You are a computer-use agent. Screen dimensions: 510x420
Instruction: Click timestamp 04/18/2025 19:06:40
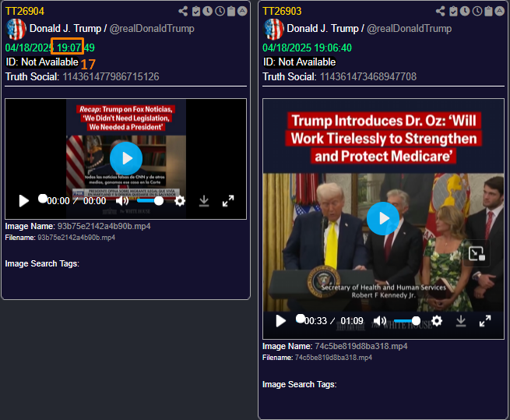(x=307, y=48)
